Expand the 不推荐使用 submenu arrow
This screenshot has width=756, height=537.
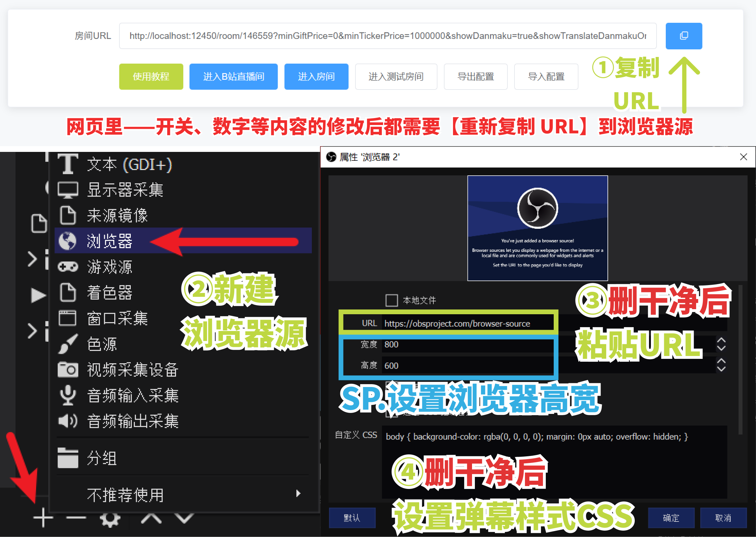pos(298,493)
